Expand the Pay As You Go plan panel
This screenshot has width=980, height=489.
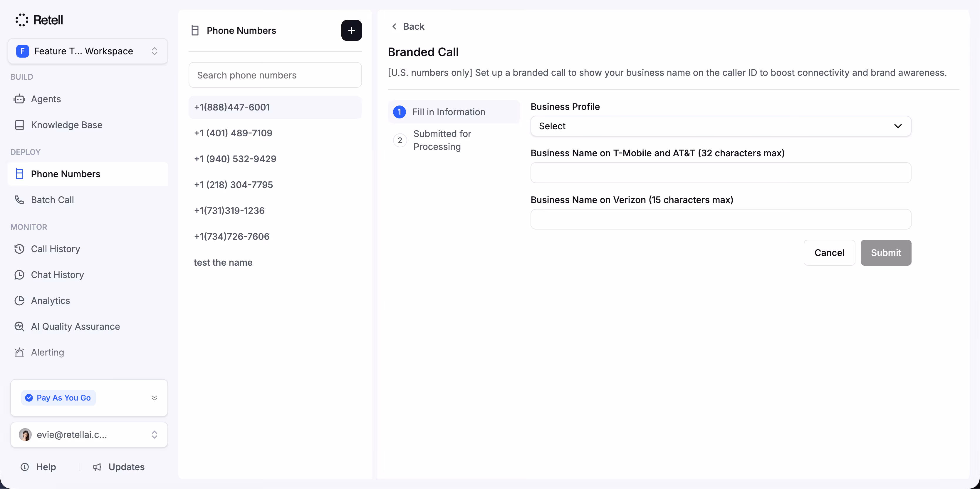click(154, 398)
